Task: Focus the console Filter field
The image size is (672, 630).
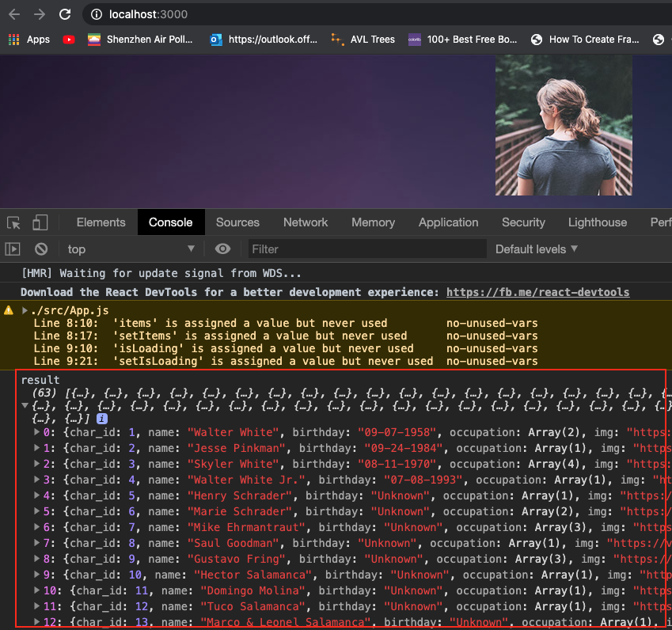Action: [x=367, y=249]
